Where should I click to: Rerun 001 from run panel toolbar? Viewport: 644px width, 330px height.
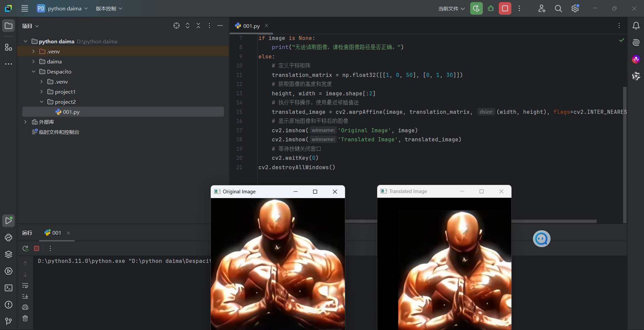(x=26, y=248)
